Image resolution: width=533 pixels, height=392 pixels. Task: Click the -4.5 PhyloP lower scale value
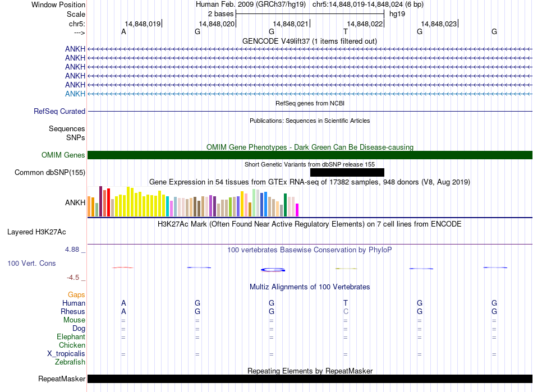coord(73,278)
